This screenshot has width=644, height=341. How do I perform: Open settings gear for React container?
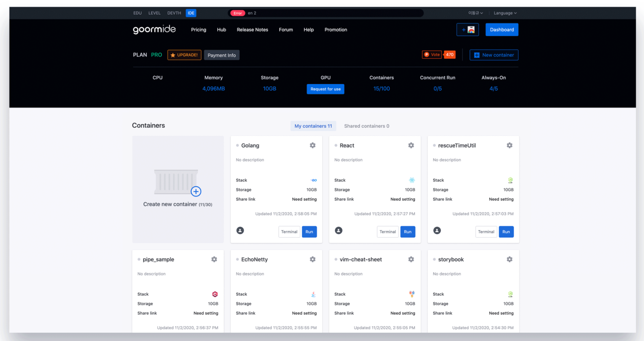pyautogui.click(x=411, y=145)
